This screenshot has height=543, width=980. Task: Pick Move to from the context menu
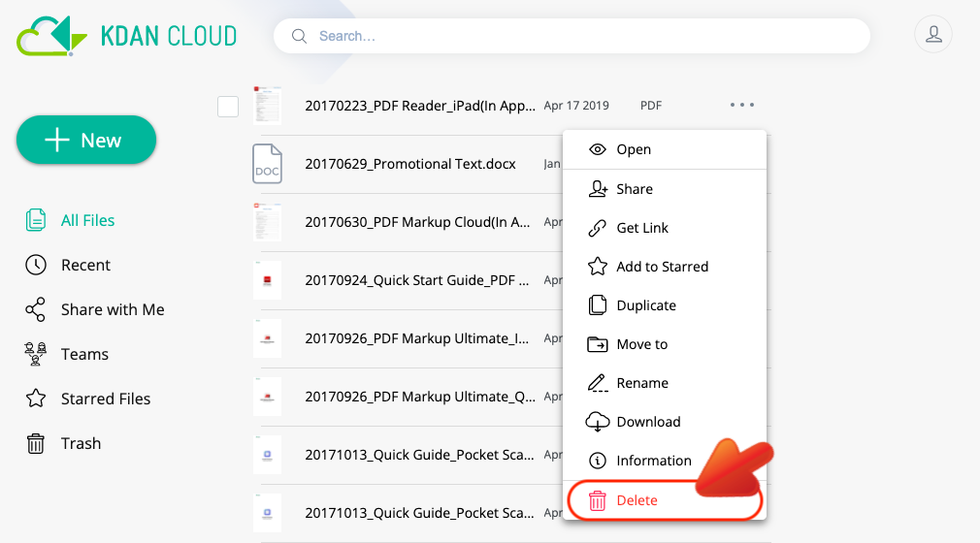click(x=665, y=344)
